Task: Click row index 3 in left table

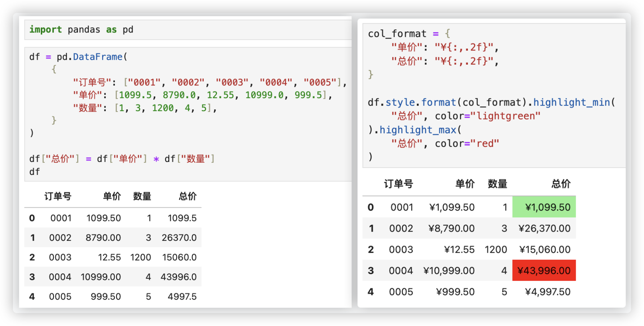Action: coord(32,277)
